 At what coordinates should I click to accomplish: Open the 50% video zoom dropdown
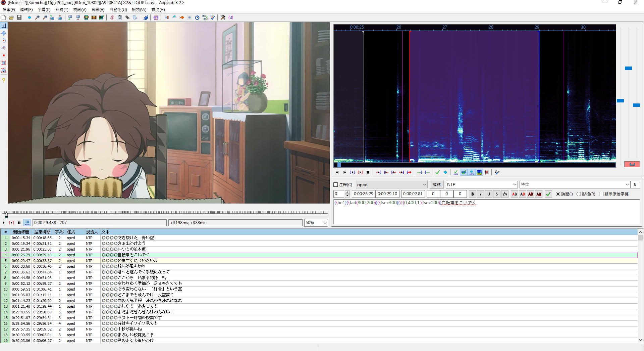point(316,223)
